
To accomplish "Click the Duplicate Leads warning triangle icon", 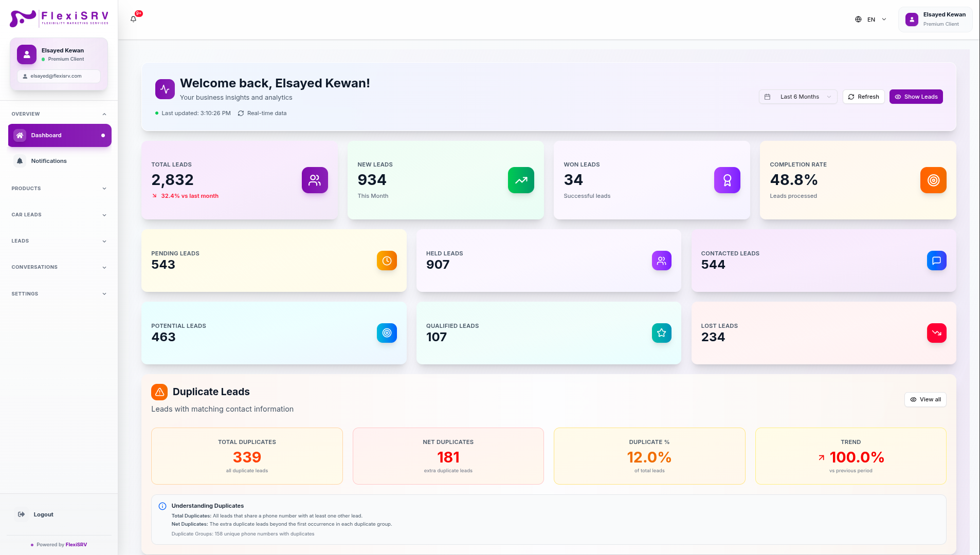I will [x=159, y=392].
